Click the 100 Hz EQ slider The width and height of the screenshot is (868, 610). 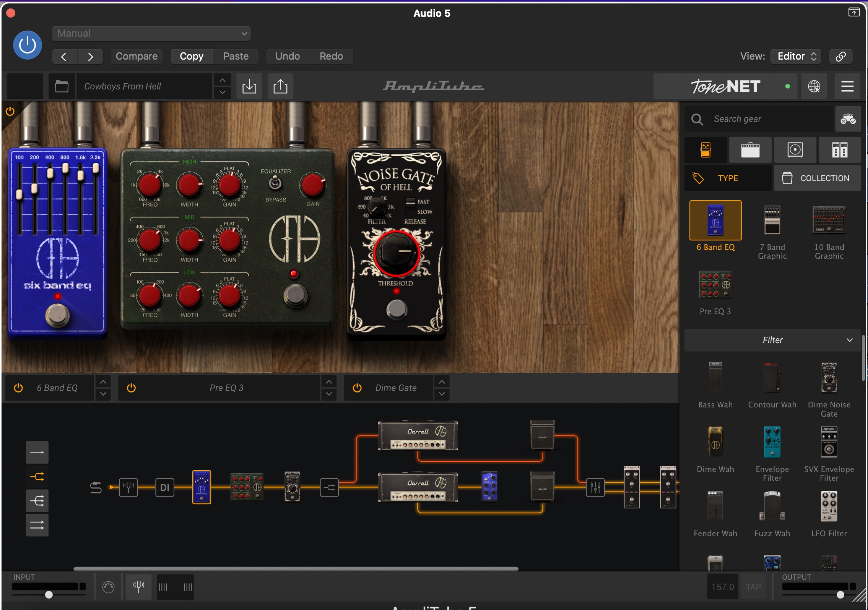click(x=19, y=195)
